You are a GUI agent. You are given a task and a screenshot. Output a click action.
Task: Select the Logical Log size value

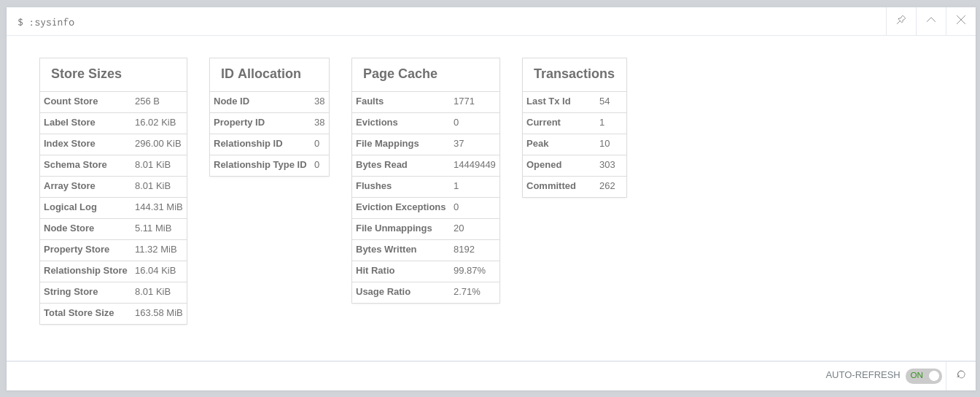pyautogui.click(x=158, y=207)
